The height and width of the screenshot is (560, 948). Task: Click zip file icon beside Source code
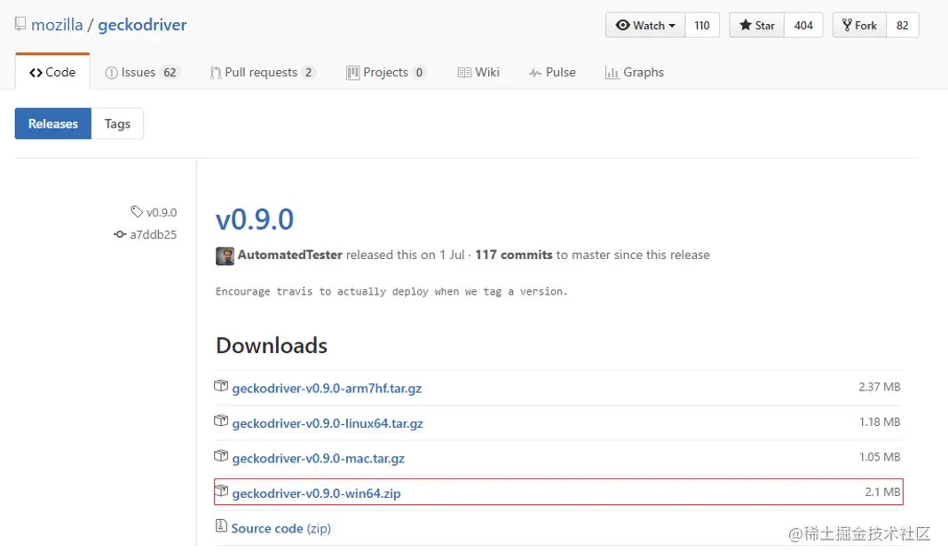[x=221, y=525]
